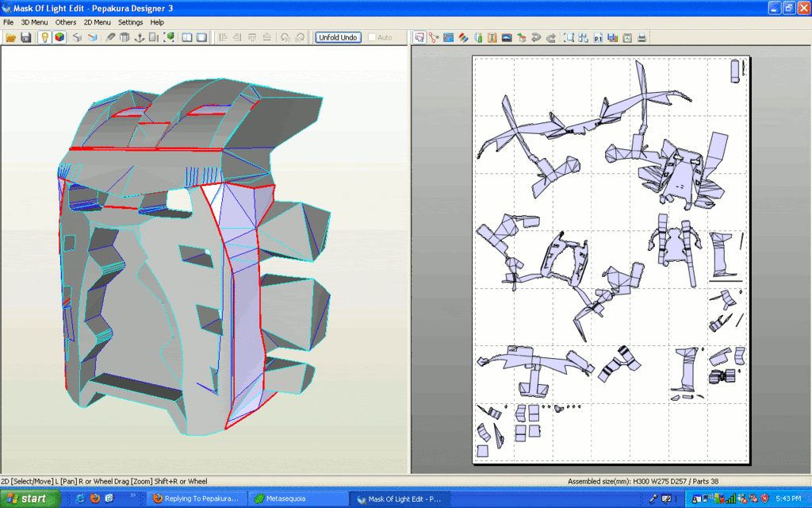This screenshot has width=812, height=508.
Task: Open the Others menu
Action: click(x=66, y=22)
